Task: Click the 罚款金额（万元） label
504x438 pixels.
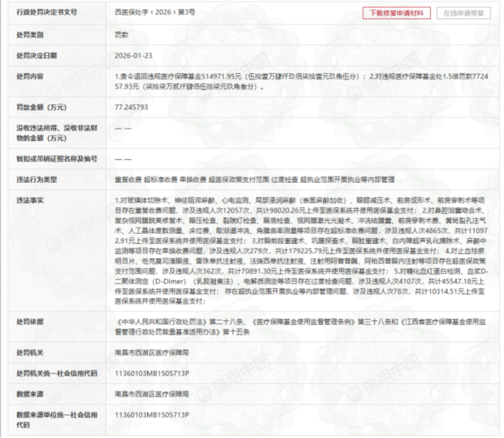Action: tap(41, 107)
